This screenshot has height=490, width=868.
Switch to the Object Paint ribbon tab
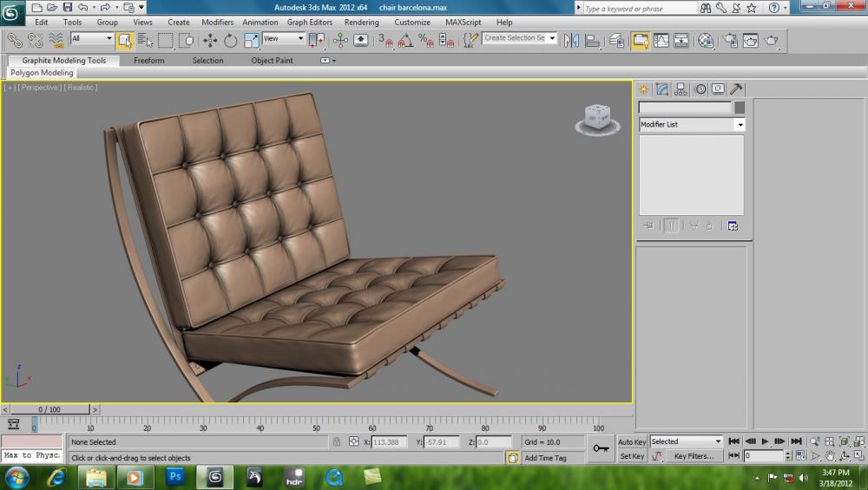click(272, 61)
